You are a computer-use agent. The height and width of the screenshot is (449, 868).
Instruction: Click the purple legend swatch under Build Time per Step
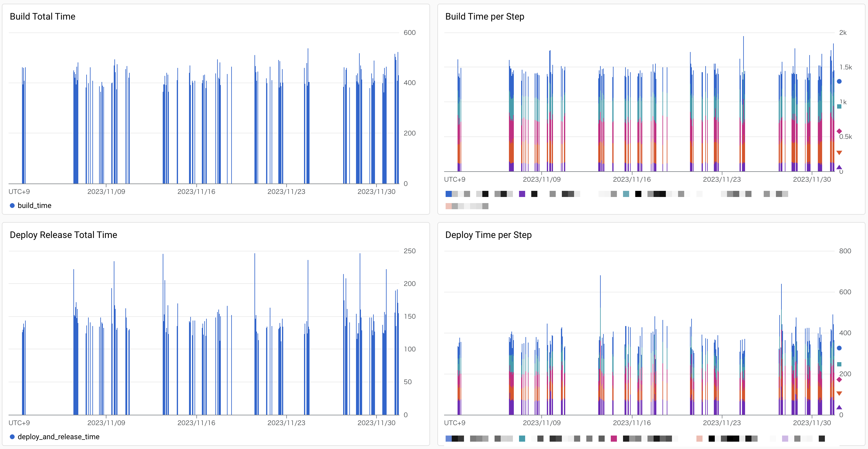coord(522,194)
